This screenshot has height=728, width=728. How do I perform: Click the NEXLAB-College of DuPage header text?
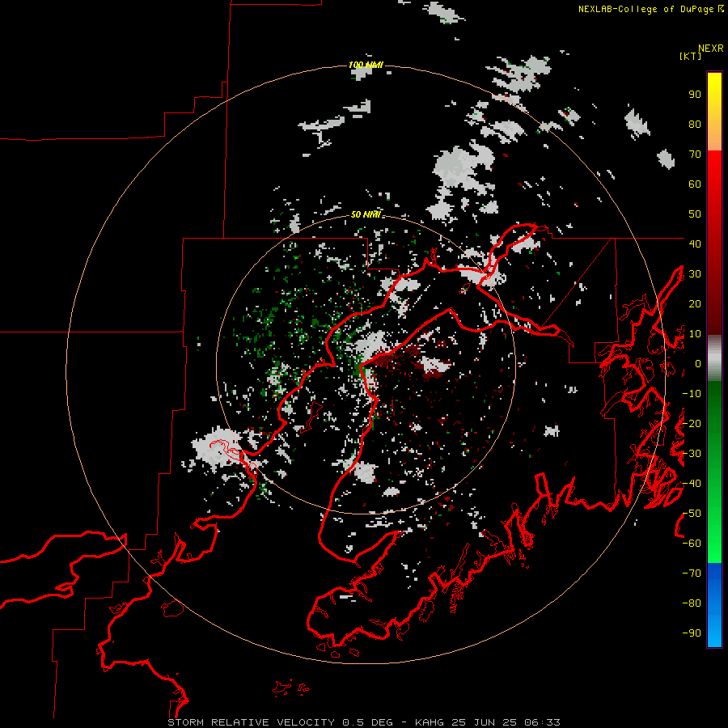pyautogui.click(x=650, y=9)
